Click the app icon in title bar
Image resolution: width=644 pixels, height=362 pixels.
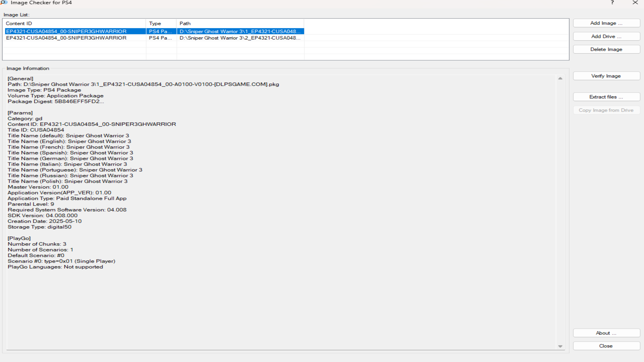pos(4,3)
